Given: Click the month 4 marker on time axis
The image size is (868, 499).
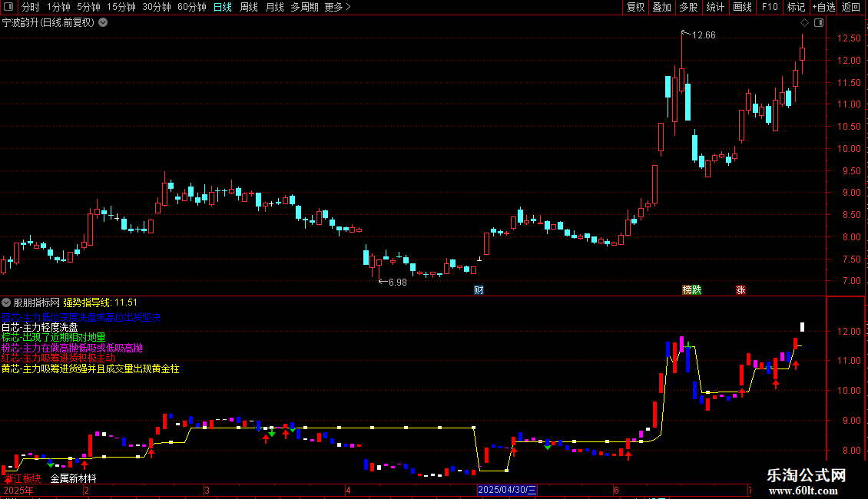Looking at the screenshot, I should pyautogui.click(x=348, y=490).
